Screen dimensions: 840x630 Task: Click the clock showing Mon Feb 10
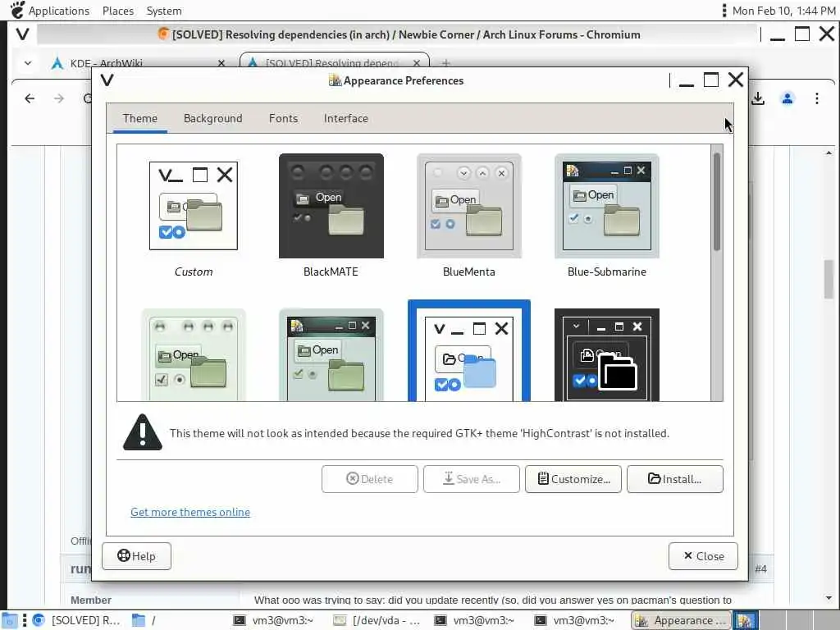coord(783,11)
